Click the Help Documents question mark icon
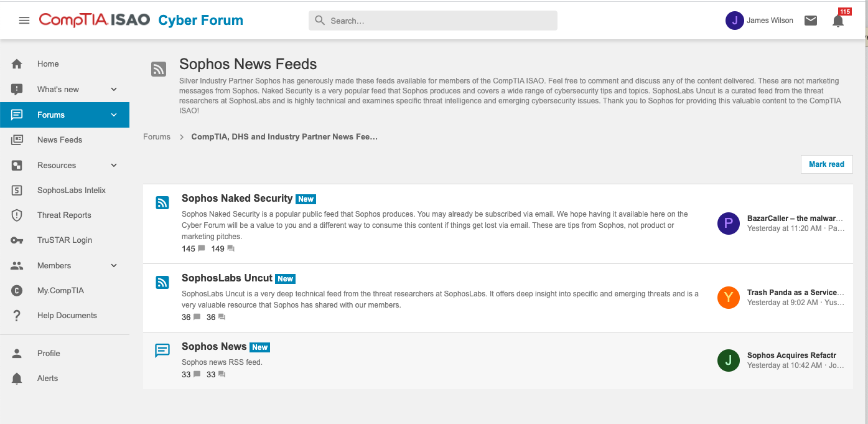 point(17,316)
